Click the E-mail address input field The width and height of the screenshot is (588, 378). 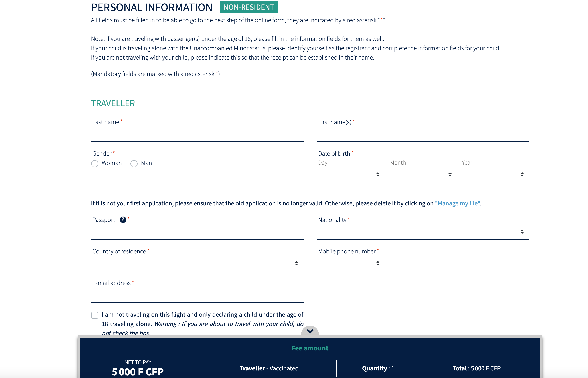pyautogui.click(x=197, y=296)
